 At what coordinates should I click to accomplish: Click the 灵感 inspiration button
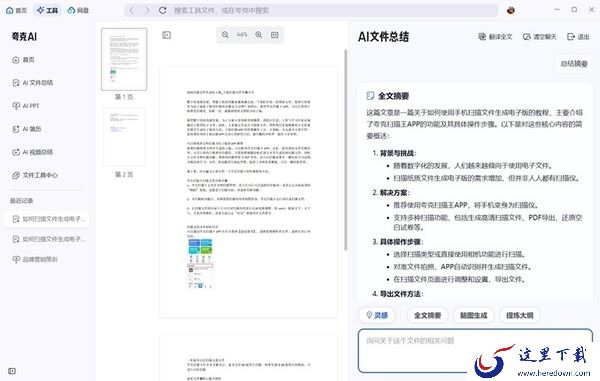[x=377, y=315]
